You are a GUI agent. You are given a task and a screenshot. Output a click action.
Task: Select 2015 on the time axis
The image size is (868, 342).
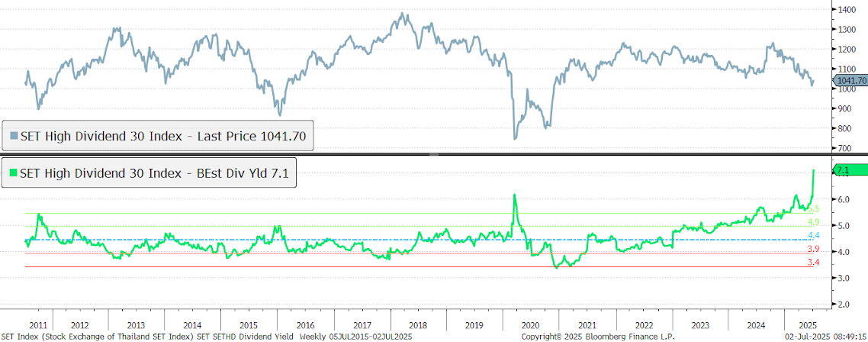249,323
